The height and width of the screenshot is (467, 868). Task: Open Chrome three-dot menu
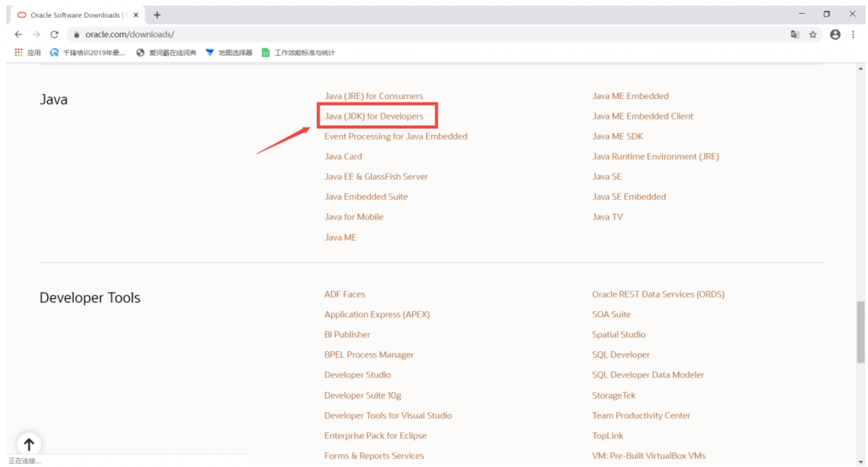tap(853, 35)
